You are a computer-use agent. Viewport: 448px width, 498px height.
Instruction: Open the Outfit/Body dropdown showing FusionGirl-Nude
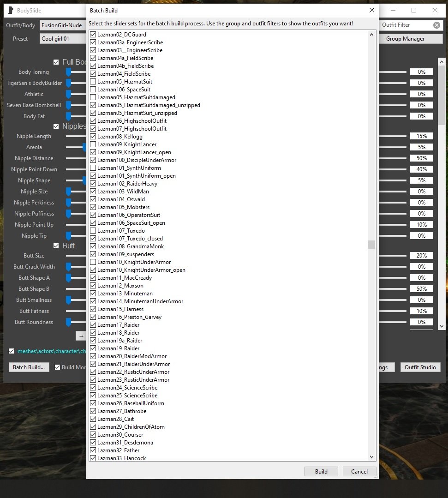click(63, 25)
